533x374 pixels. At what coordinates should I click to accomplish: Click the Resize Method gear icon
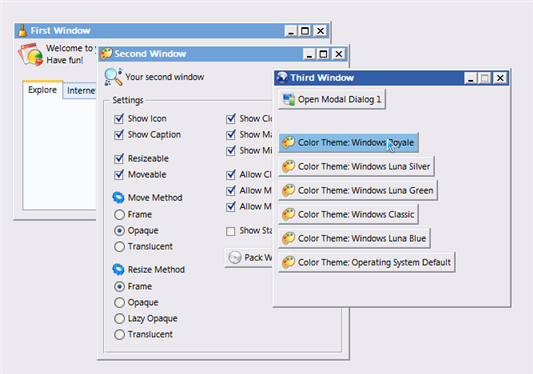click(x=118, y=269)
